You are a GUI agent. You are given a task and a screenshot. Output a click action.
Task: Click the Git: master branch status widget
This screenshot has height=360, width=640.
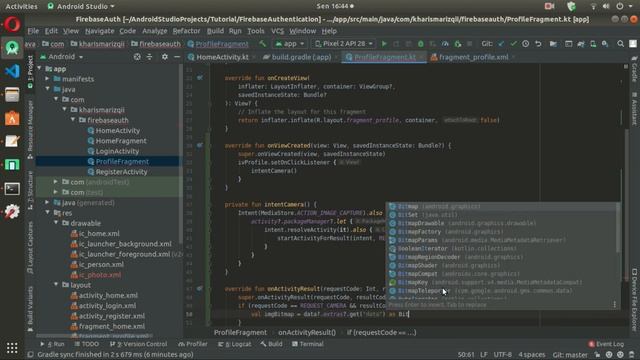click(x=570, y=354)
